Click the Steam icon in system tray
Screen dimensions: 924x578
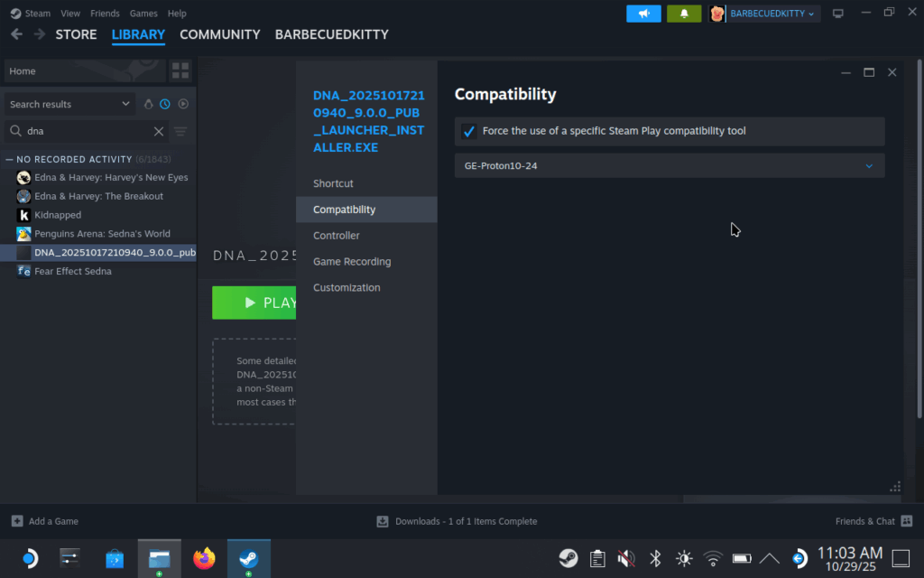tap(568, 558)
